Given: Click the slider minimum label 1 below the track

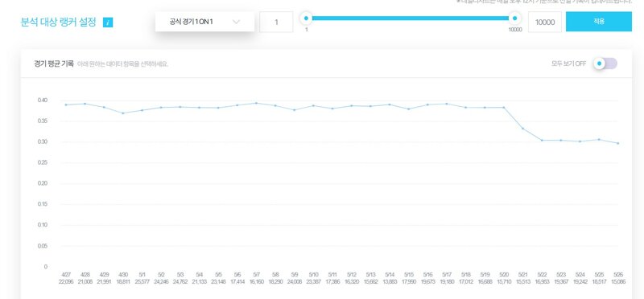Looking at the screenshot, I should coord(306,30).
